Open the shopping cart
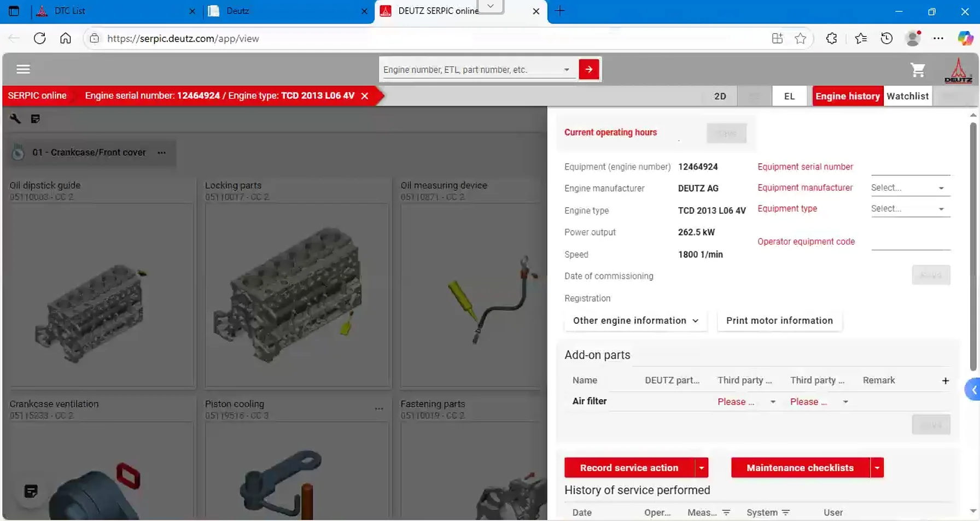The width and height of the screenshot is (980, 521). 918,70
